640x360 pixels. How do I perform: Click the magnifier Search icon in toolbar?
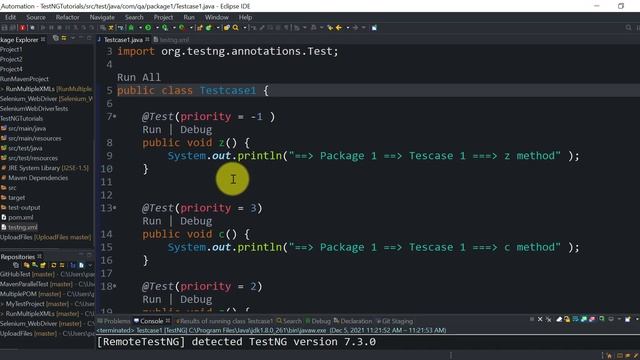pos(236,28)
